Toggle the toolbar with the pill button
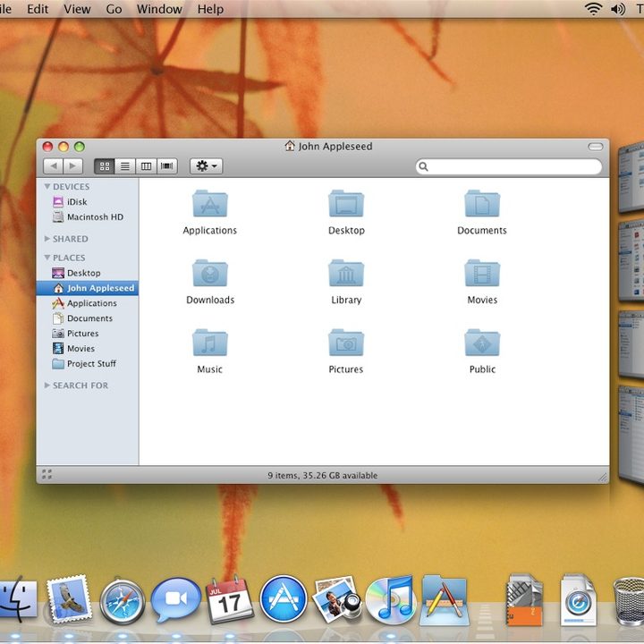This screenshot has width=644, height=644. pyautogui.click(x=595, y=147)
